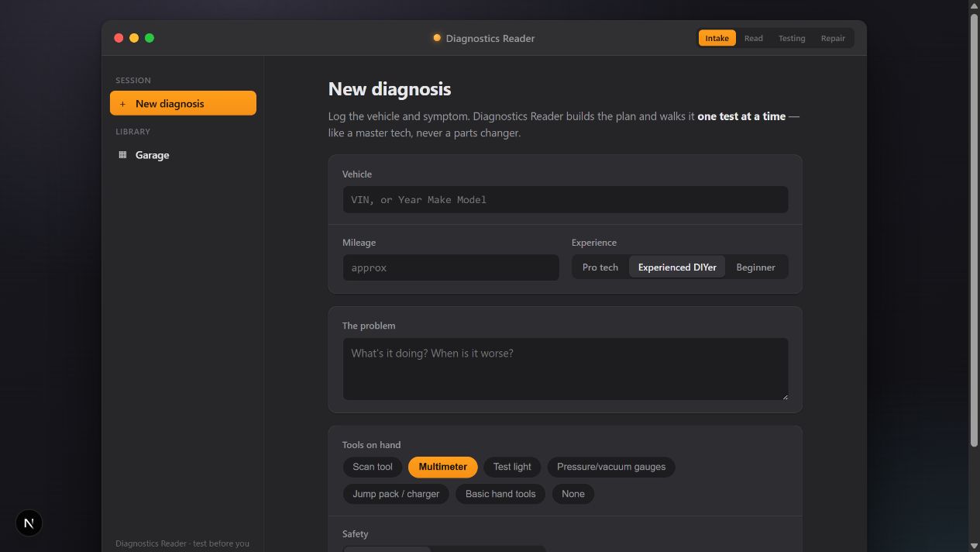Click the Tools on hand label
980x552 pixels.
[371, 445]
